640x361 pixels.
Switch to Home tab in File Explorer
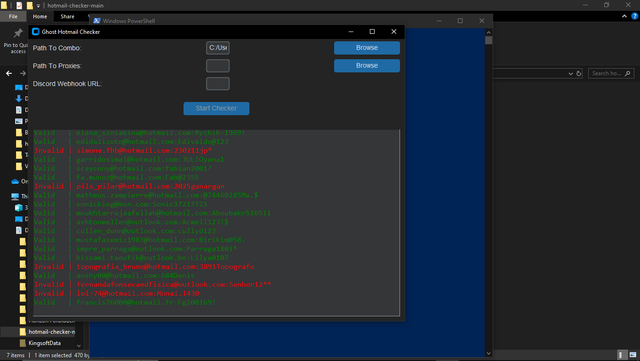point(40,16)
